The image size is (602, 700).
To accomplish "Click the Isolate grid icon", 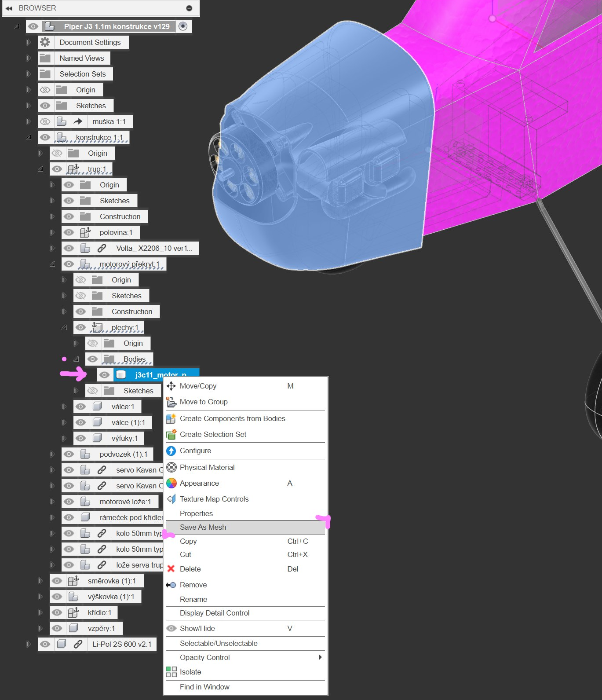I will (171, 672).
